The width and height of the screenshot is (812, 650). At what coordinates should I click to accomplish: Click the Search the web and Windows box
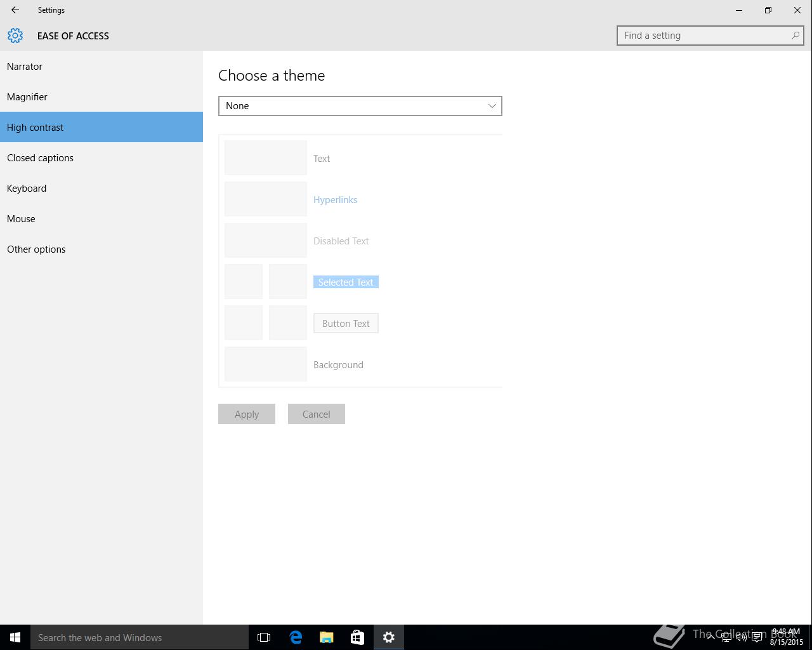[x=140, y=637]
